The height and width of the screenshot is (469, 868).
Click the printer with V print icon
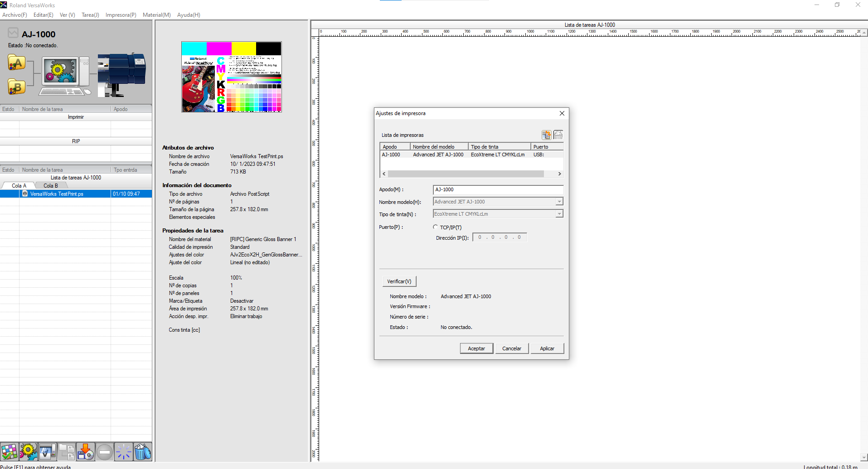tap(47, 452)
